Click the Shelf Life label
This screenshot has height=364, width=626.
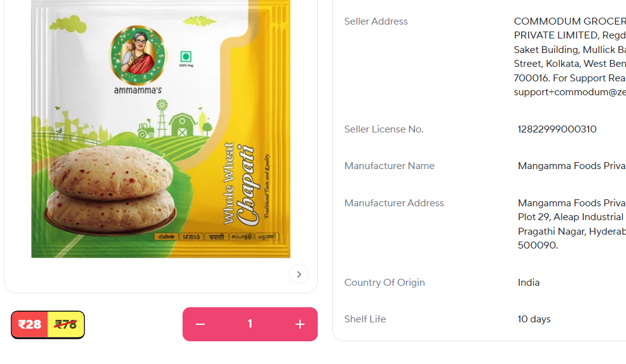(365, 319)
